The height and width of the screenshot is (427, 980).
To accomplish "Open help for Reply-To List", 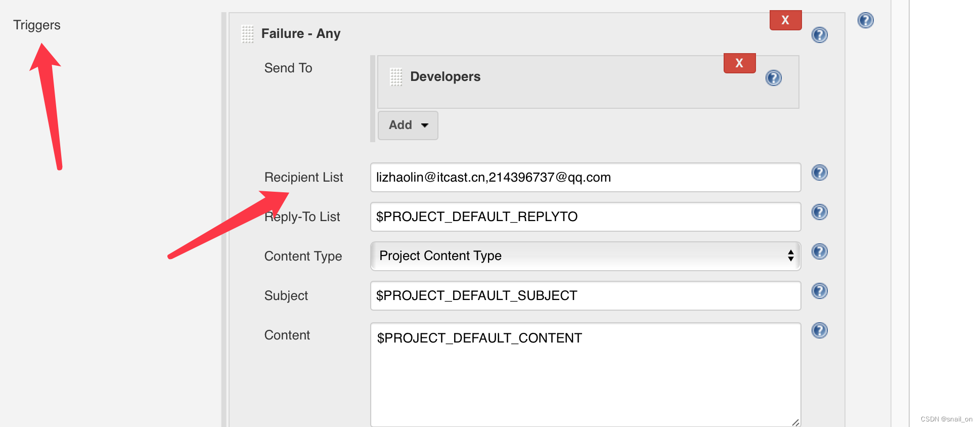I will (819, 212).
